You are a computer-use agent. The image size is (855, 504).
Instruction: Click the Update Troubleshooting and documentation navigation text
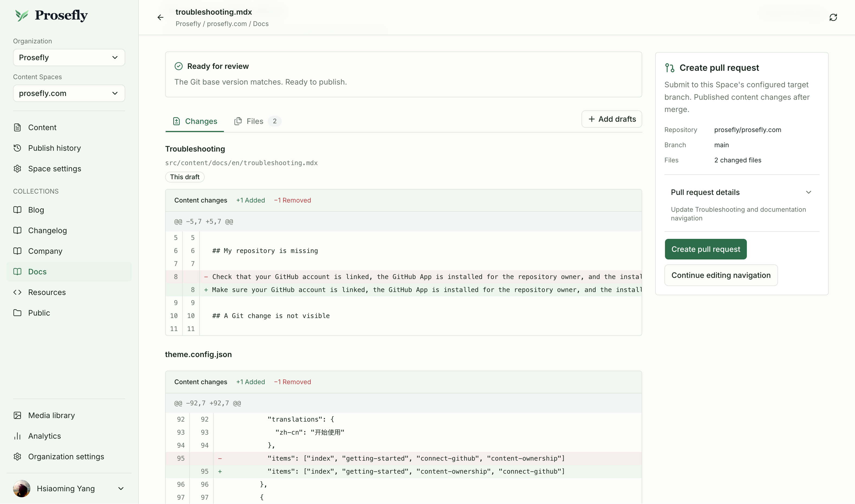(x=738, y=214)
